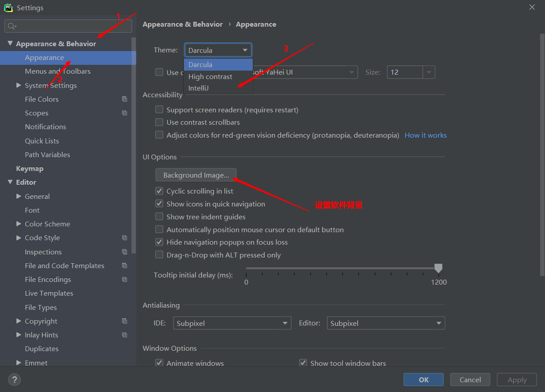Open the Quick Lists settings page
This screenshot has height=392, width=545.
point(42,141)
